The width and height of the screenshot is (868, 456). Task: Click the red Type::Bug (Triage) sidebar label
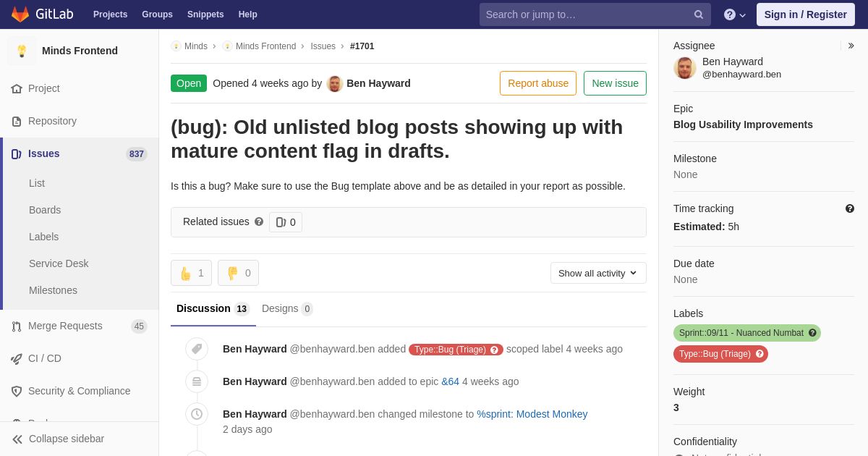coord(720,354)
